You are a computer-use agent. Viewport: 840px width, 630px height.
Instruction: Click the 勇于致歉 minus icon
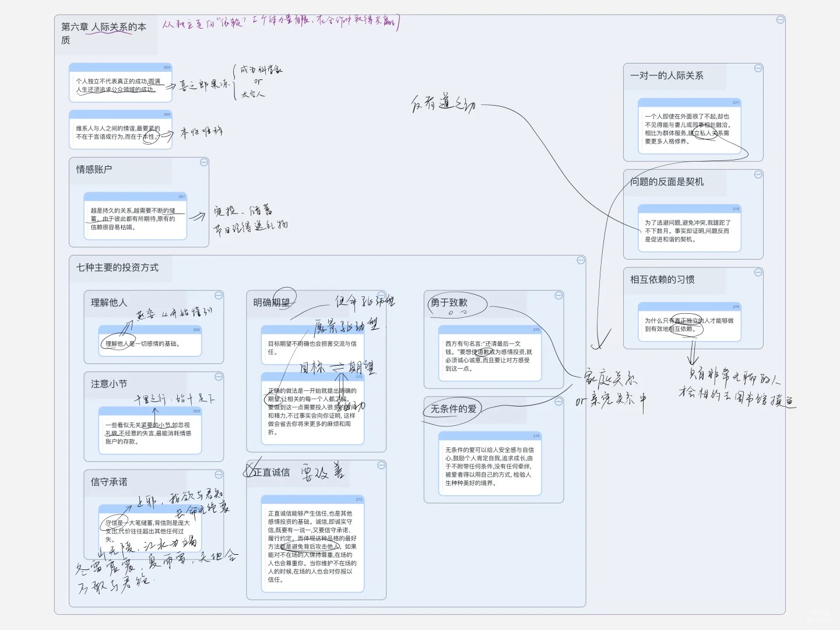(558, 295)
